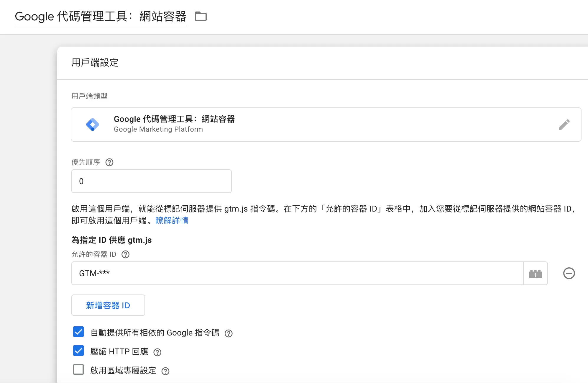Screen dimensions: 588x383
Task: Enable the 啟用區域專屬設定 checkbox
Action: (x=78, y=369)
